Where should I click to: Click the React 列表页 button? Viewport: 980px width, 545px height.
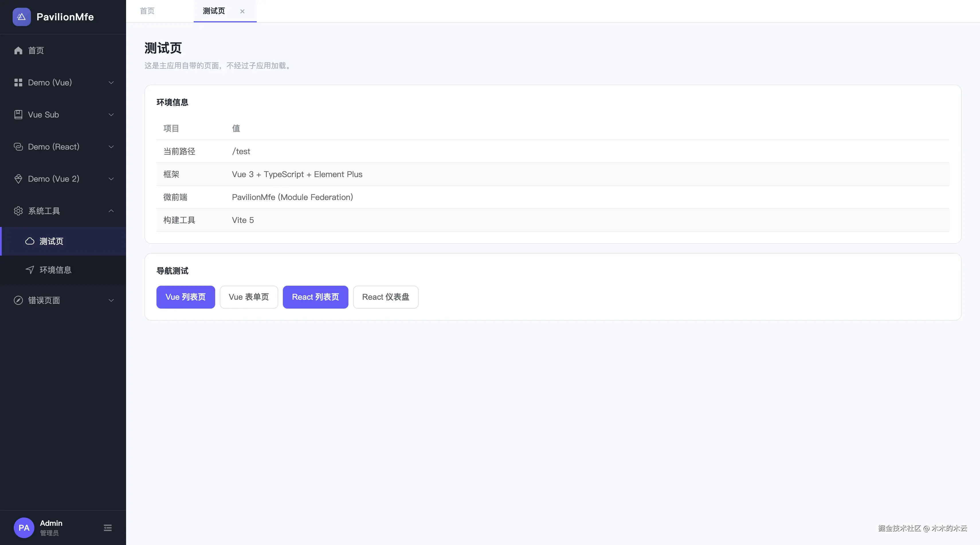(315, 297)
